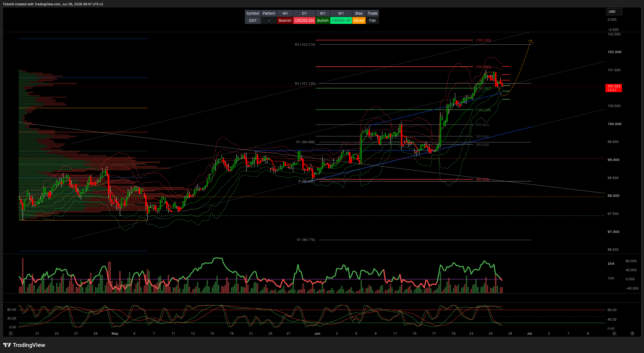Viewport: 644px width, 353px height.
Task: Click the B circular button at bottom right
Action: point(632,333)
